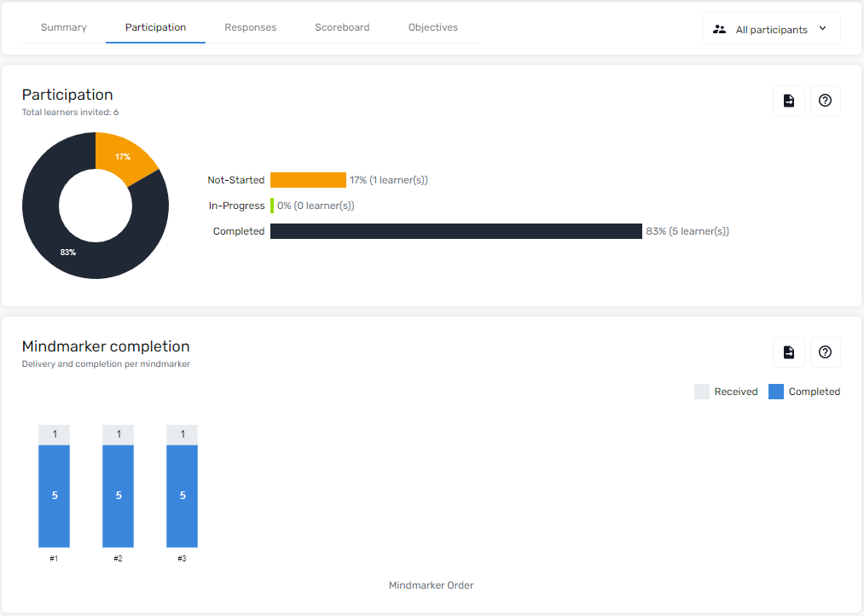Click the "17% (1 learner(s))" label
The height and width of the screenshot is (616, 864).
(388, 180)
